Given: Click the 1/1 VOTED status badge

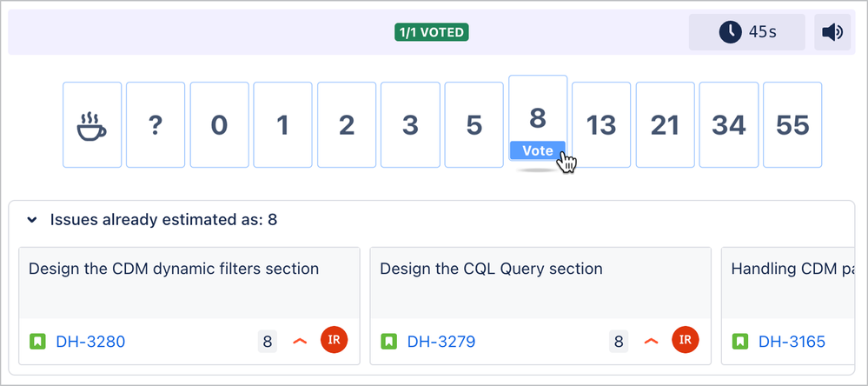Looking at the screenshot, I should 432,32.
